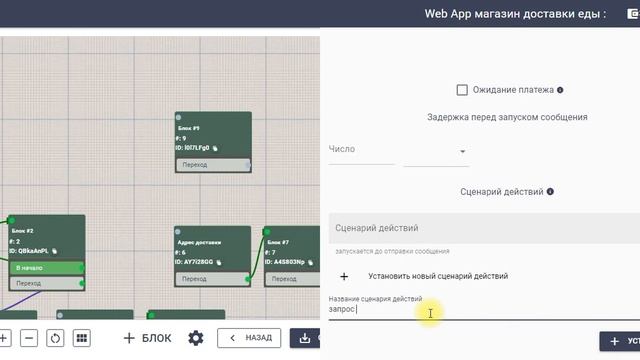Click plus icon for new action scenario
This screenshot has width=640, height=360.
coord(344,276)
